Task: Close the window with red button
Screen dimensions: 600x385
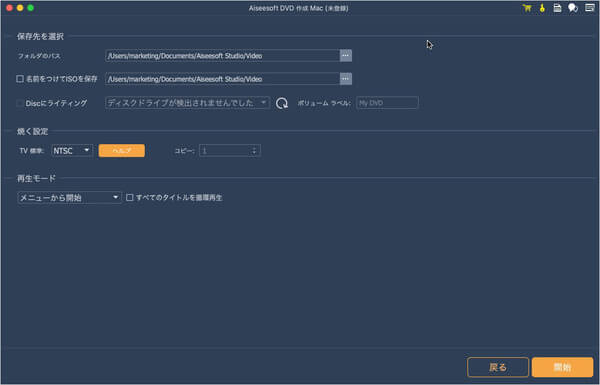Action: point(10,8)
